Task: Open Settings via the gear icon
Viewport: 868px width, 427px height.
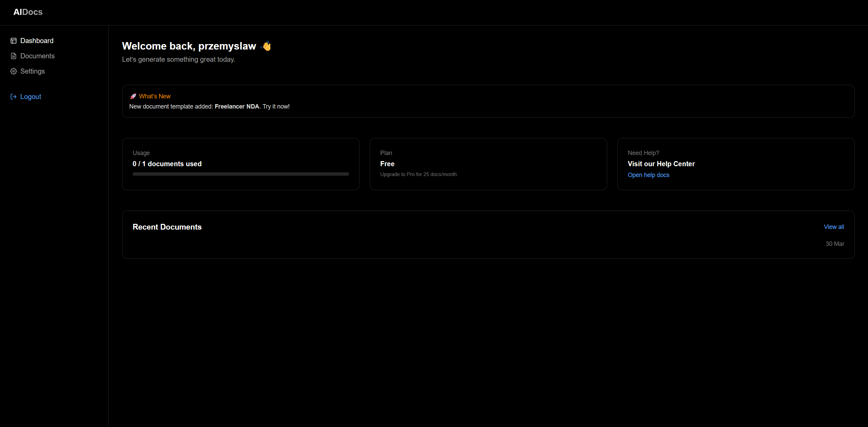Action: [14, 71]
